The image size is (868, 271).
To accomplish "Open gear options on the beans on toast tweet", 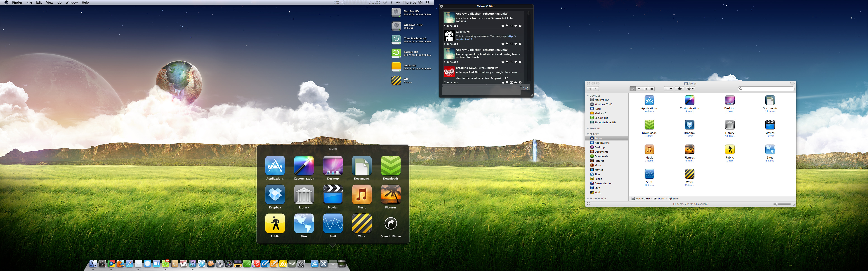I will click(x=520, y=62).
